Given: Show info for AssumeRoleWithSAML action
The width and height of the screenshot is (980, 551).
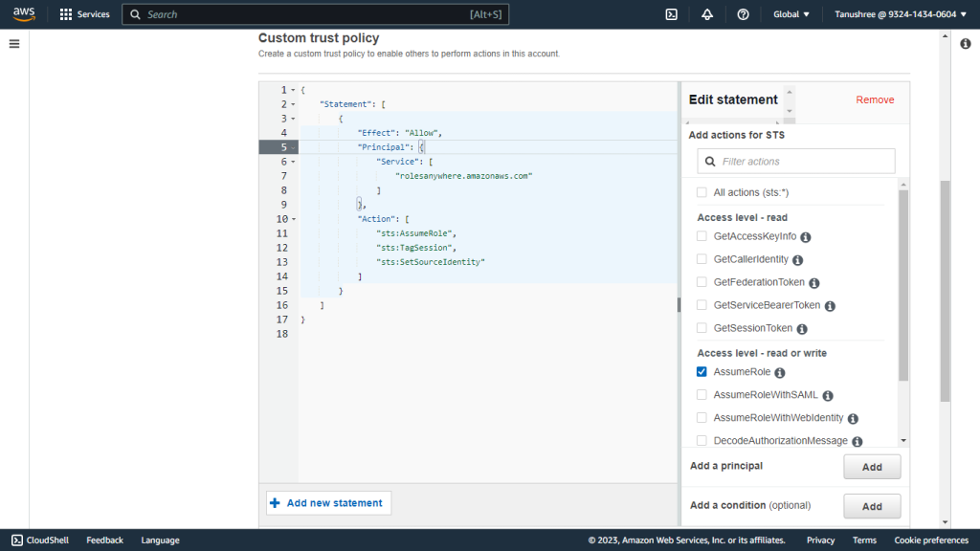Looking at the screenshot, I should [828, 395].
